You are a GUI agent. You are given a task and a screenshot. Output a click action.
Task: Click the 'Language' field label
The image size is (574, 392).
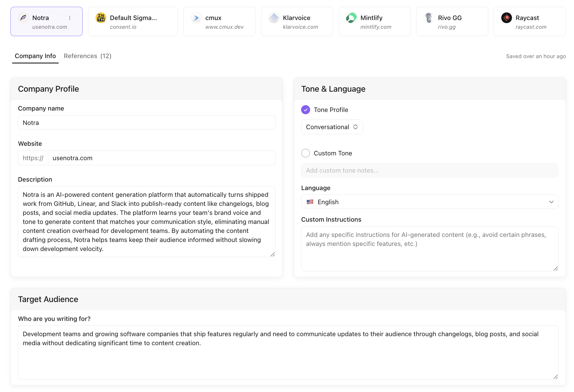click(316, 188)
